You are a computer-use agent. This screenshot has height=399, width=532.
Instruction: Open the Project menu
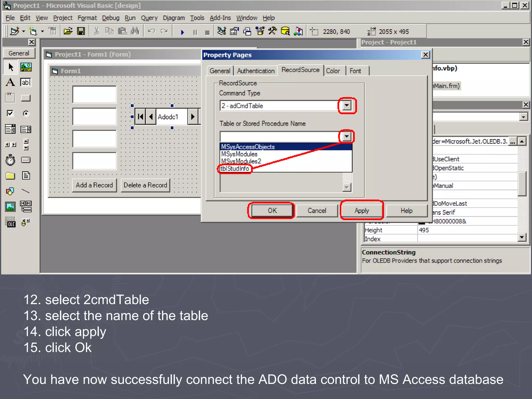coord(63,18)
